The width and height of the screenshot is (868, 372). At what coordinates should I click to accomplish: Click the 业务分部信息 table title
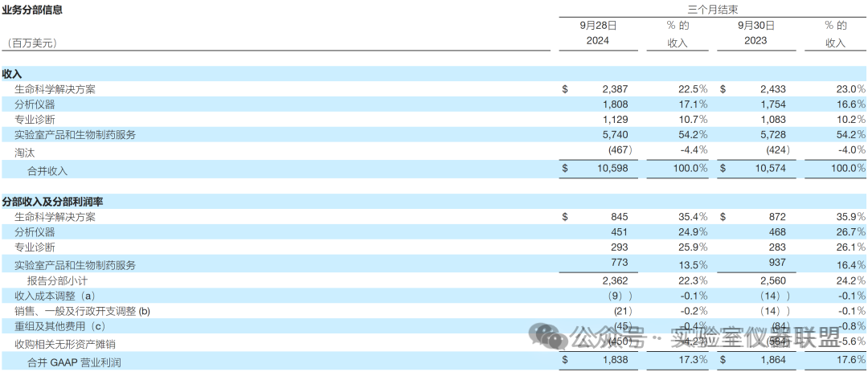[32, 10]
